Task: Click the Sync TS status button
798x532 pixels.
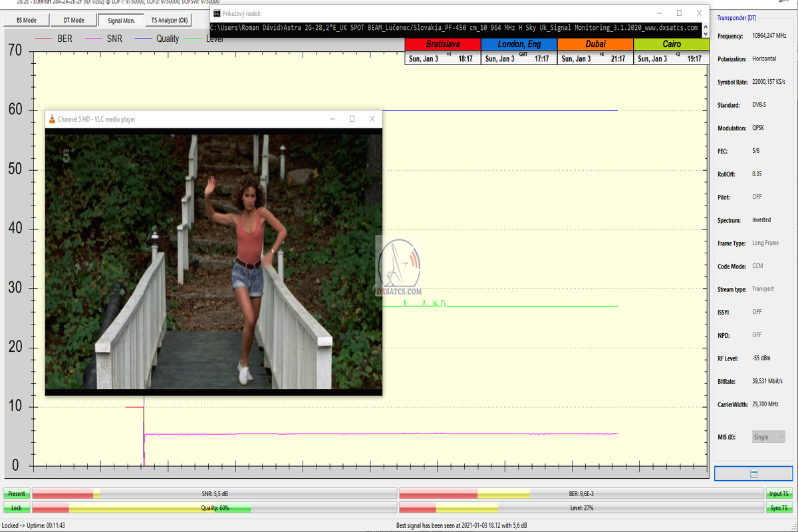Action: point(779,508)
